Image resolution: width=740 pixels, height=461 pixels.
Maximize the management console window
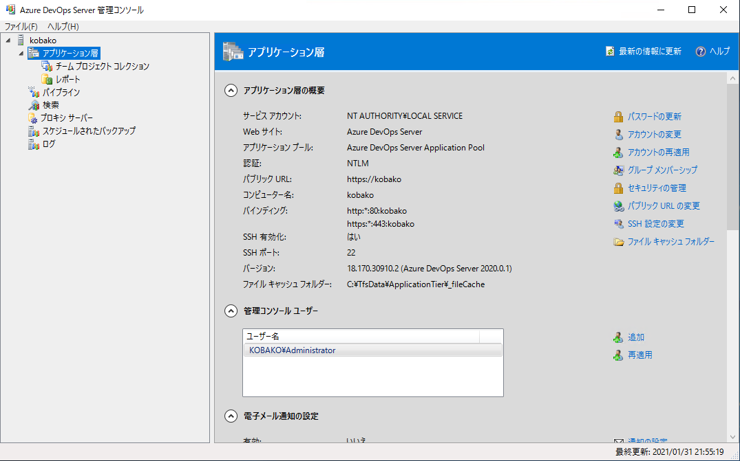[691, 9]
